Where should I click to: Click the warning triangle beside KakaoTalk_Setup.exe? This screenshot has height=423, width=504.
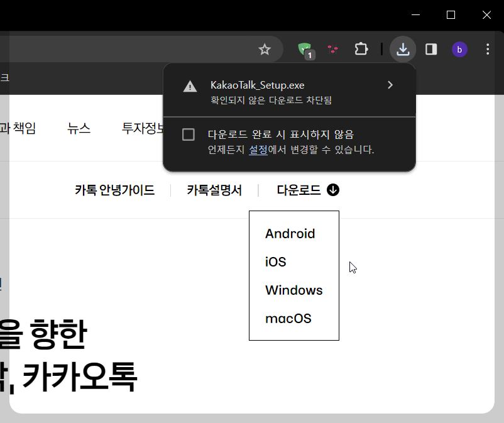click(190, 86)
